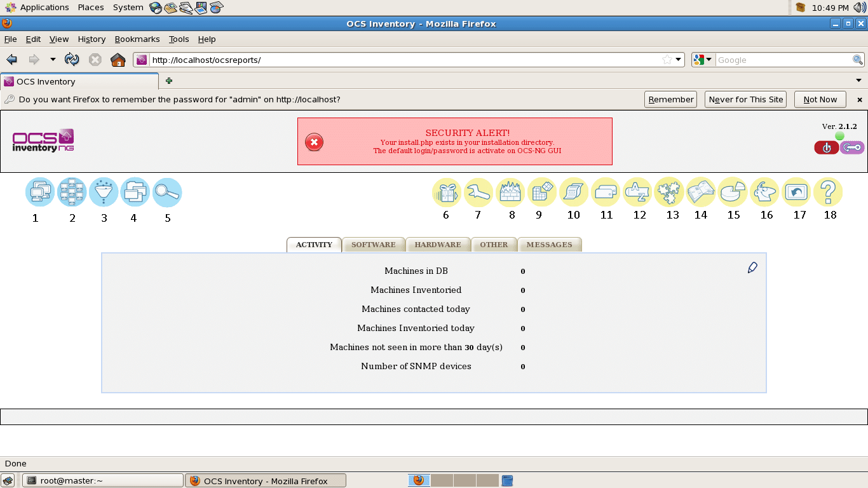Open the tab list dropdown at tab bar right
The image size is (868, 488).
858,81
